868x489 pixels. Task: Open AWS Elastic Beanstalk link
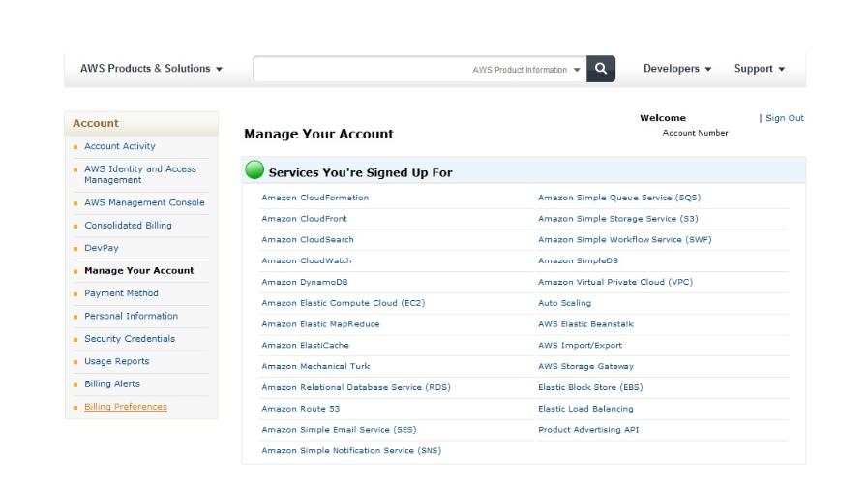click(585, 324)
